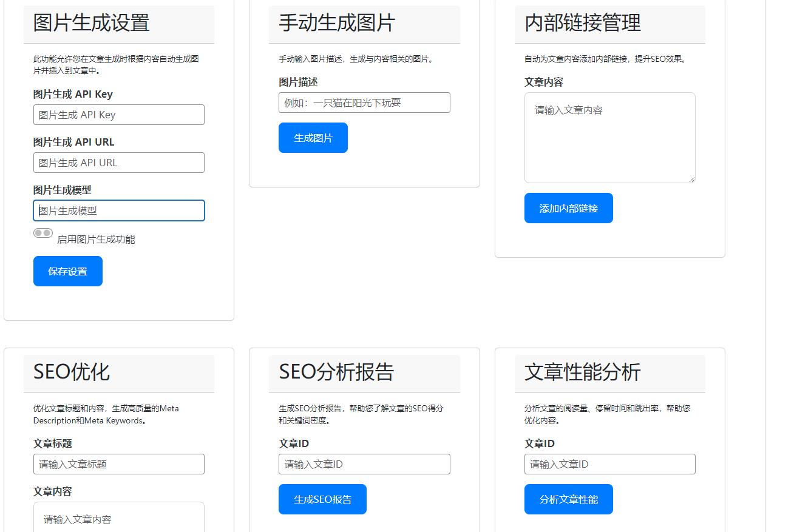Select the 图片生成模型 input field
Image resolution: width=797 pixels, height=532 pixels.
coord(118,210)
